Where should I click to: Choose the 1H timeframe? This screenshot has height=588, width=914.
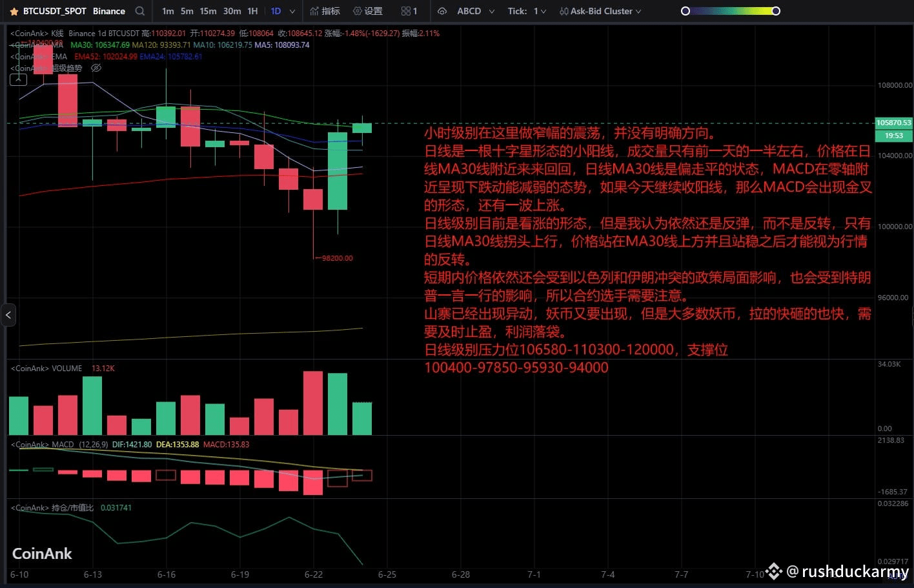click(x=252, y=11)
